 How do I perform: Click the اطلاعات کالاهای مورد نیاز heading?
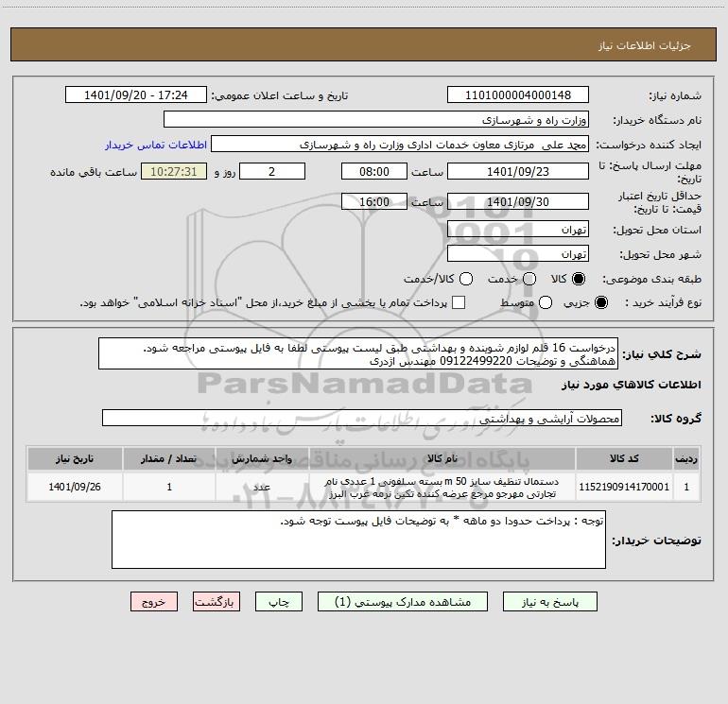pyautogui.click(x=631, y=385)
